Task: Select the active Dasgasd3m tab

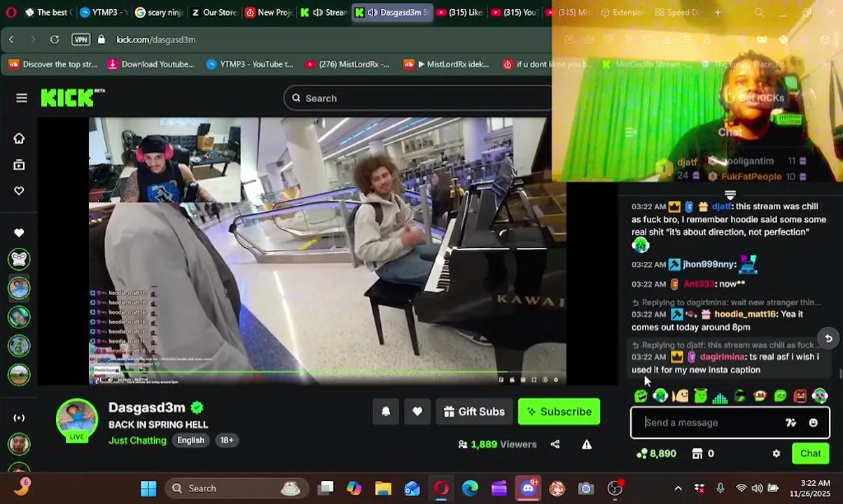Action: (392, 12)
